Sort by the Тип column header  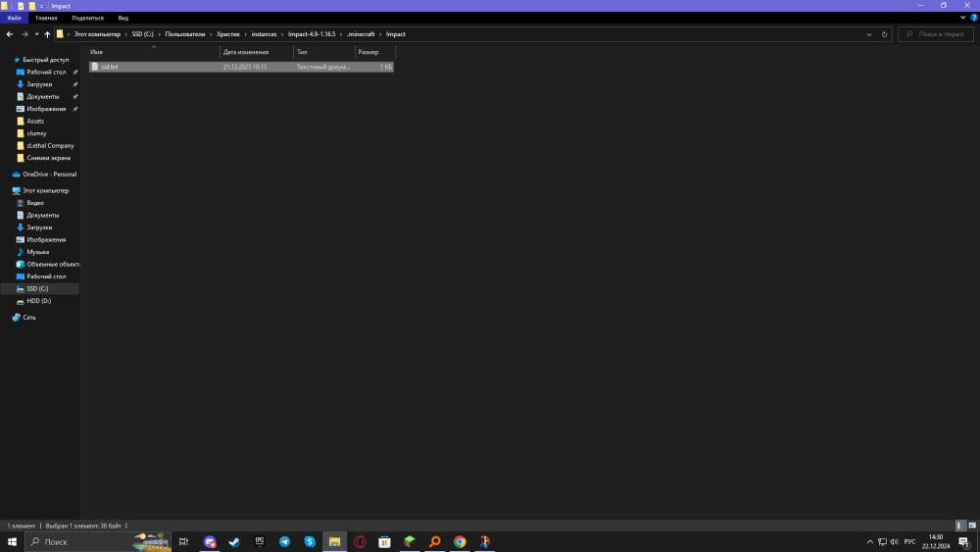point(323,52)
